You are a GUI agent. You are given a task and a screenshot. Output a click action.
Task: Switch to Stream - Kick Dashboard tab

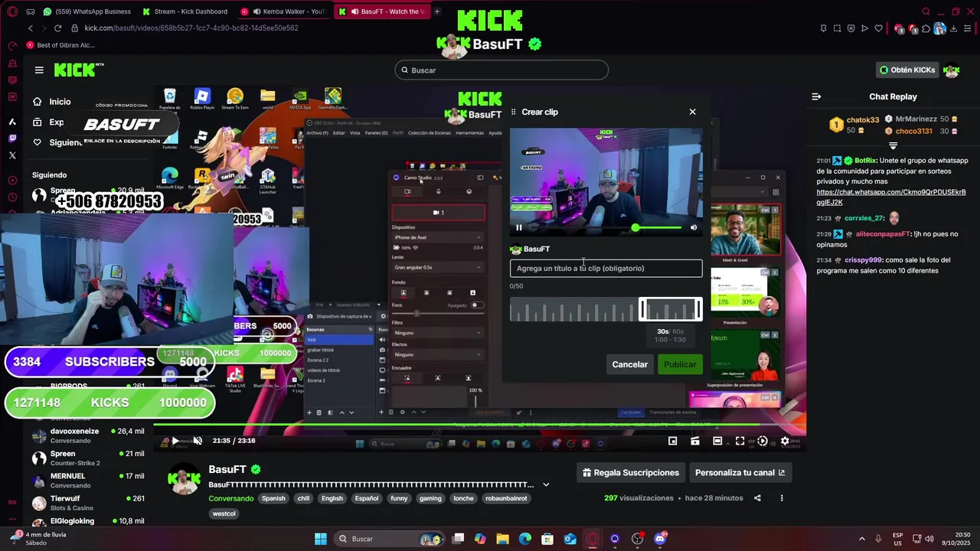(184, 11)
